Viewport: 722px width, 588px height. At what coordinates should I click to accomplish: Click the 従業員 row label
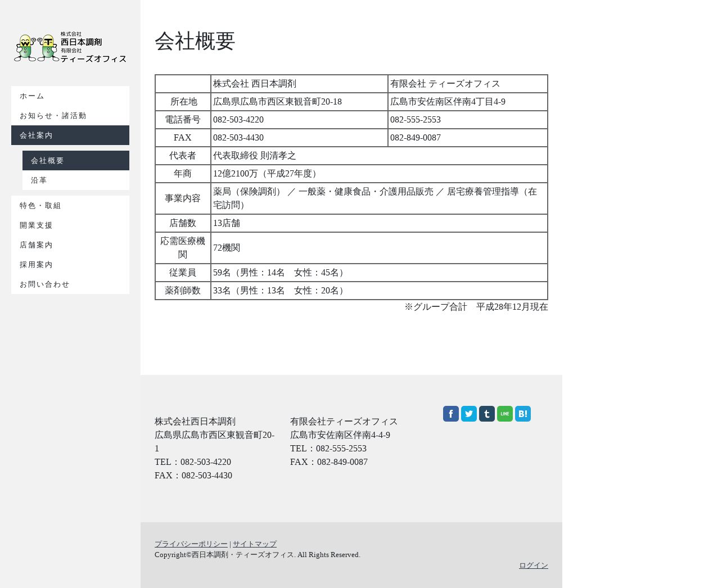(183, 273)
